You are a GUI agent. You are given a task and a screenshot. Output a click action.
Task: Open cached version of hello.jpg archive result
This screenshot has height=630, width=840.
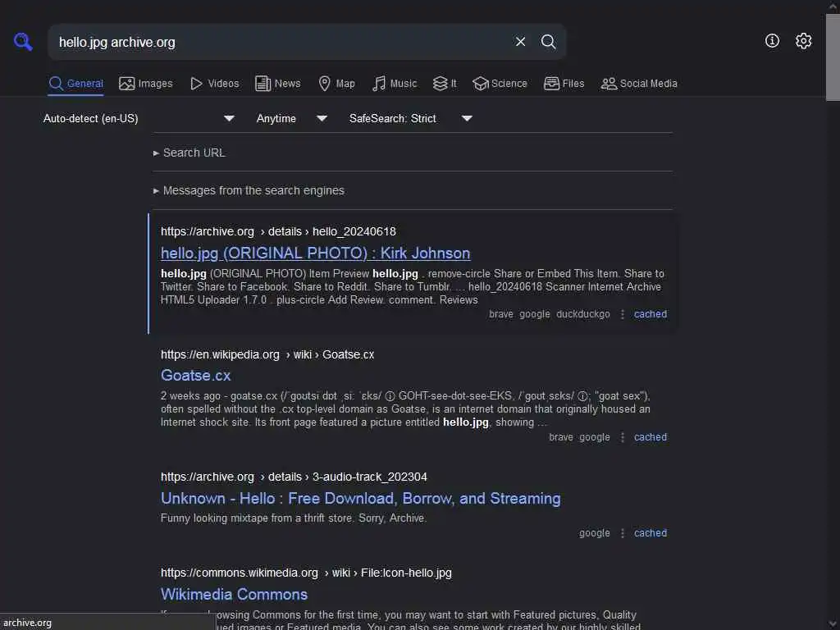[x=651, y=314]
